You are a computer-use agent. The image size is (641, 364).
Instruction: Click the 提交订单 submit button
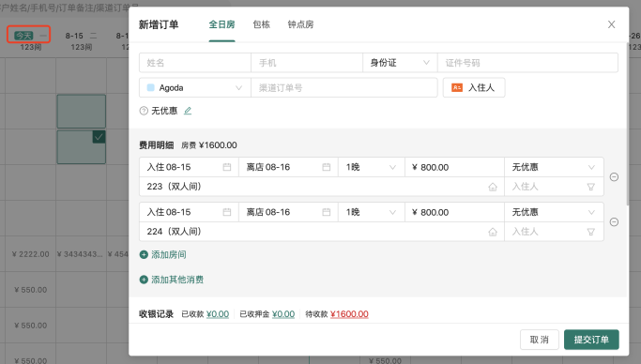point(591,340)
